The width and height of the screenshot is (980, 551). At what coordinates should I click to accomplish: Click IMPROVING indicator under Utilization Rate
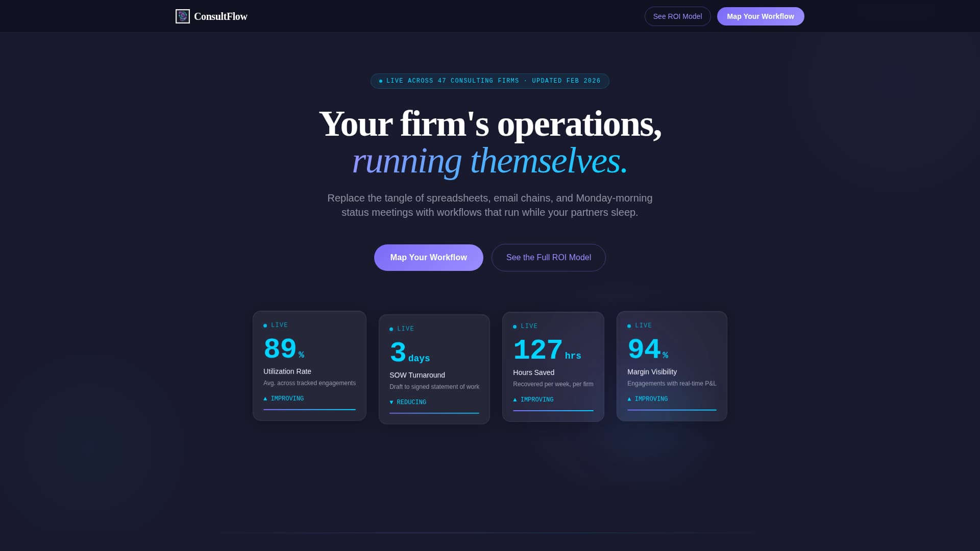pos(283,398)
